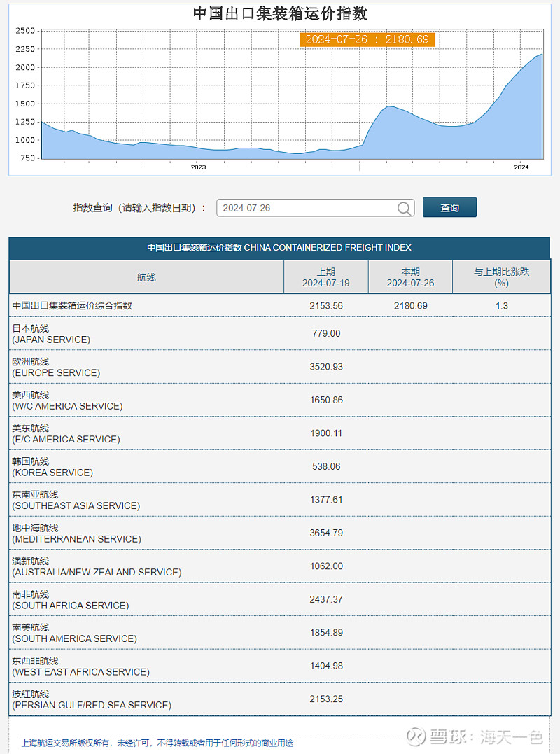Click the orange 2024-07-26 : 2180.69 chart label

367,39
